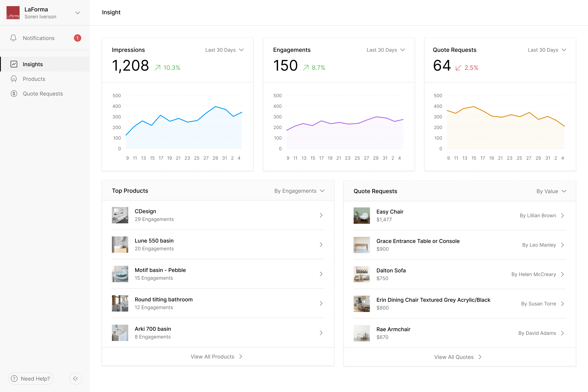
Task: Click the LaForma logo
Action: point(13,13)
